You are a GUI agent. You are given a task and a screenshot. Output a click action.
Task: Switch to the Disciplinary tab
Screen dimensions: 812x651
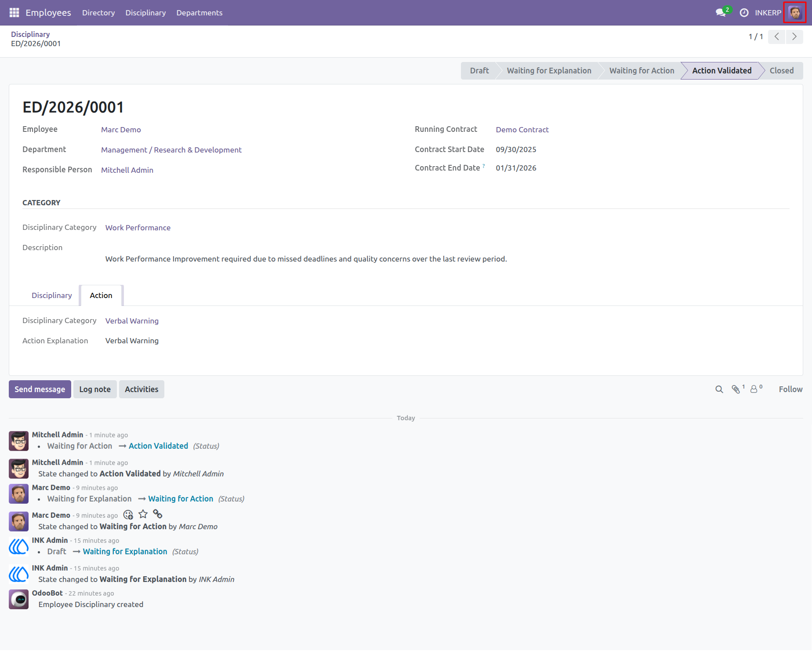click(52, 295)
